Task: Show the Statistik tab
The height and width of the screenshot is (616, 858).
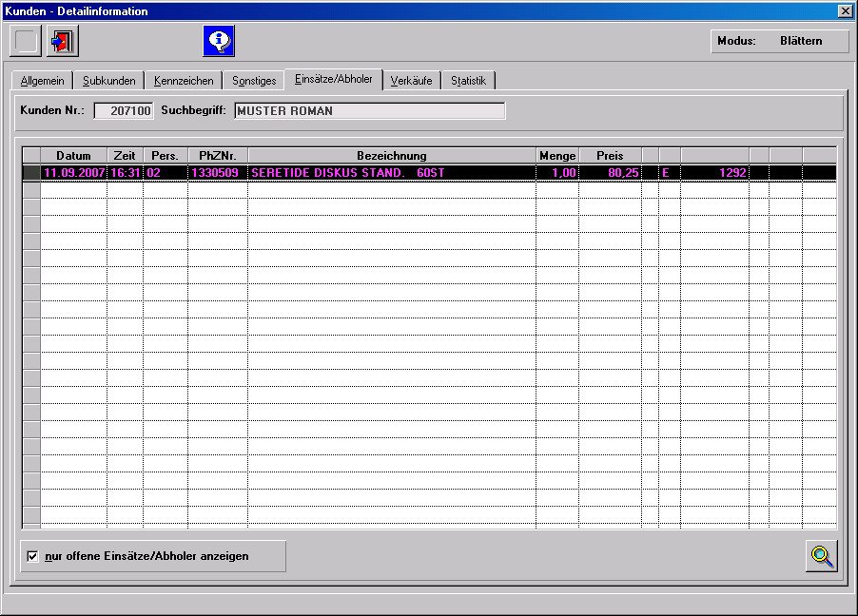Action: (x=468, y=81)
